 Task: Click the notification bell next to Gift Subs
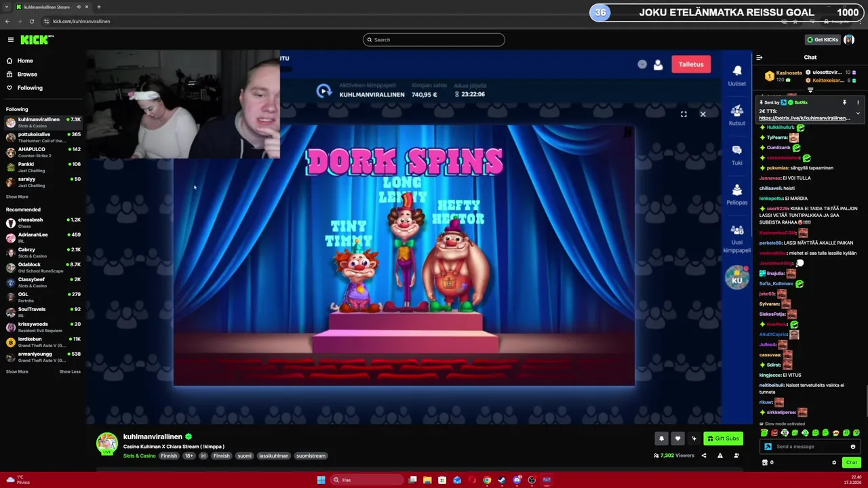tap(661, 439)
